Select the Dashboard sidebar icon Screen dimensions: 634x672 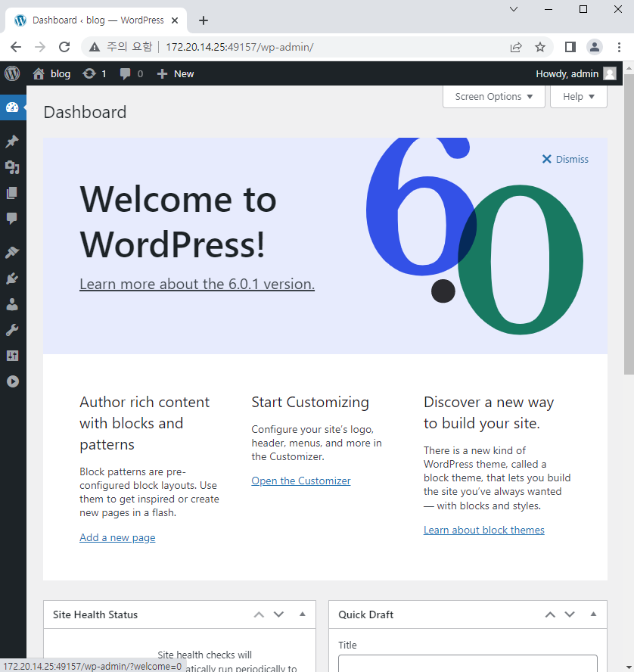pos(12,107)
